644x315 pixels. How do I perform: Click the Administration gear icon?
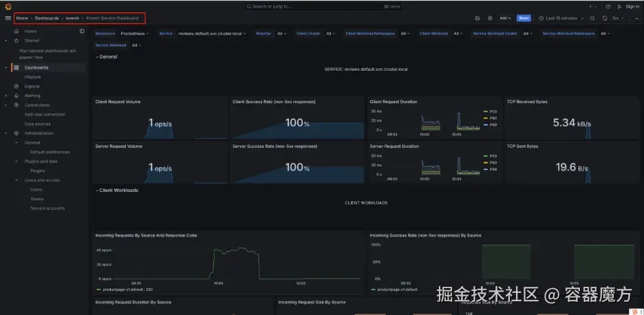click(x=16, y=133)
